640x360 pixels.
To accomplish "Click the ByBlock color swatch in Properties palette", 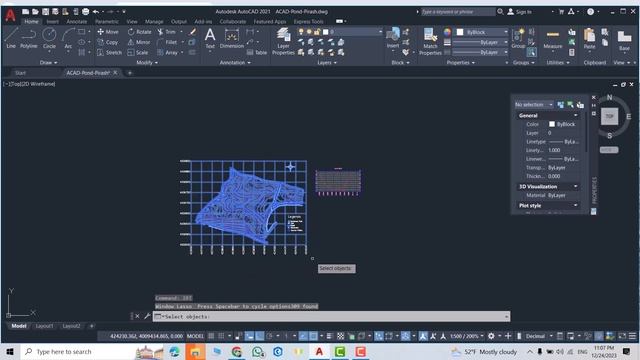I will point(552,124).
